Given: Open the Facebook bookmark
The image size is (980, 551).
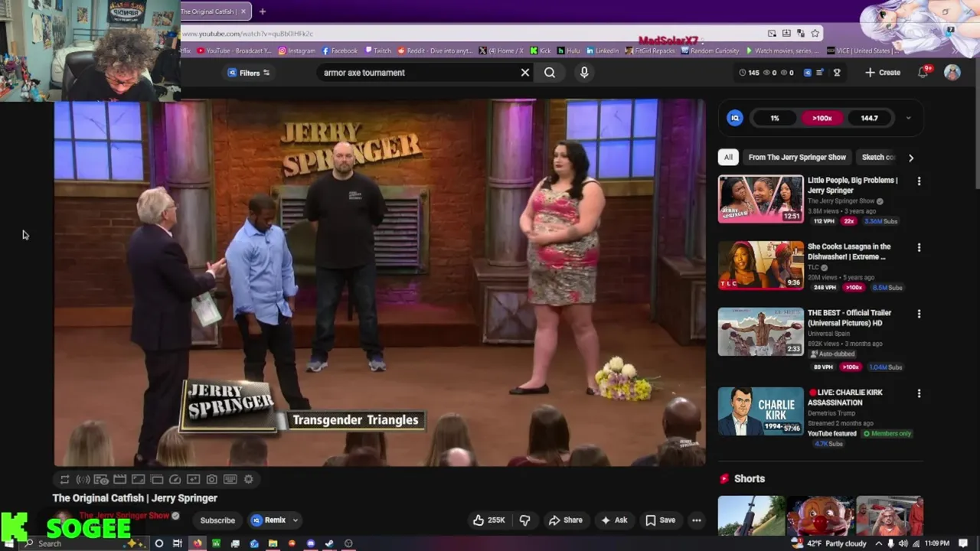Looking at the screenshot, I should tap(339, 51).
